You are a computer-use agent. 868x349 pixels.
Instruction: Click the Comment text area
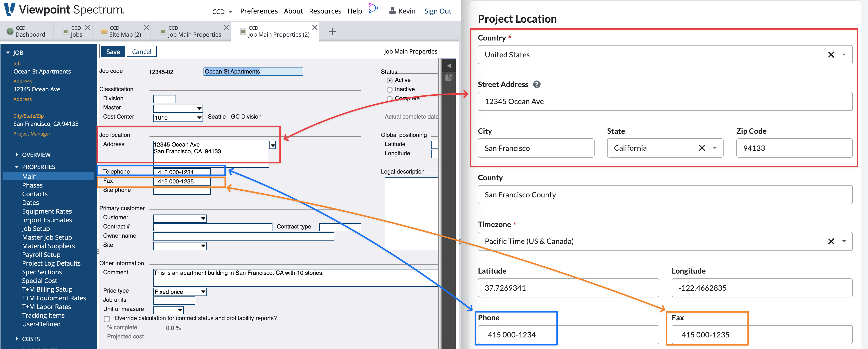pos(296,278)
